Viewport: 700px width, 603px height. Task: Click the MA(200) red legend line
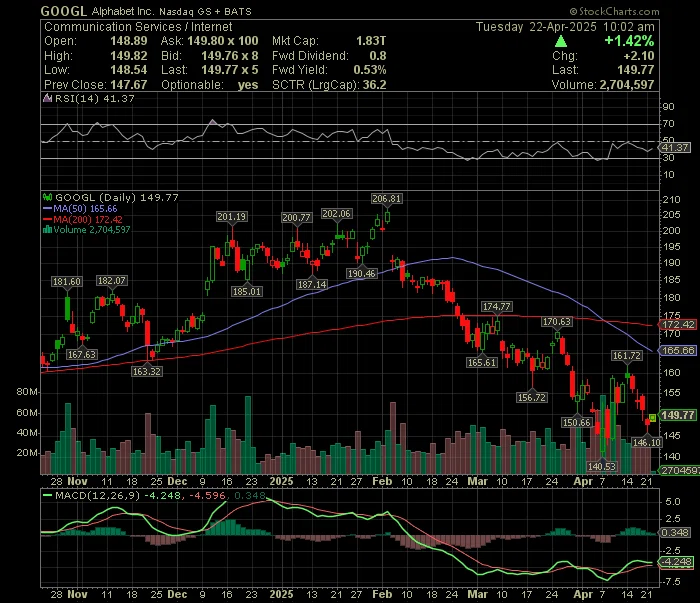tap(47, 219)
